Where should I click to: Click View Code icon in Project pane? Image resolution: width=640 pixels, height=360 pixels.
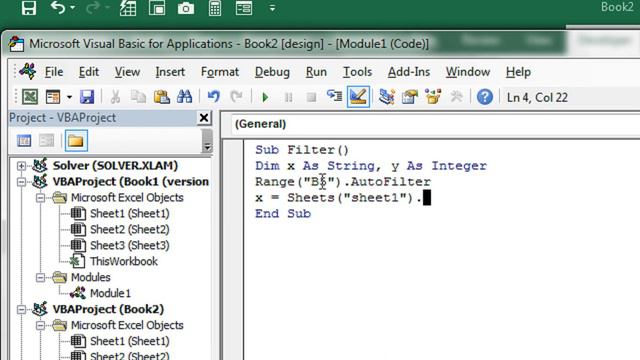[x=24, y=141]
